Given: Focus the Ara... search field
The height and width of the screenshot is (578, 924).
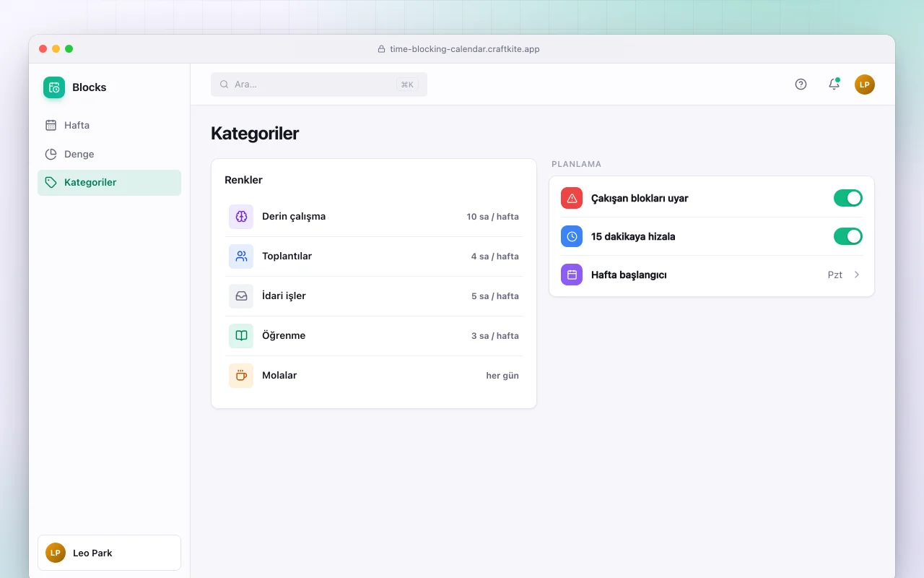Looking at the screenshot, I should tap(319, 85).
